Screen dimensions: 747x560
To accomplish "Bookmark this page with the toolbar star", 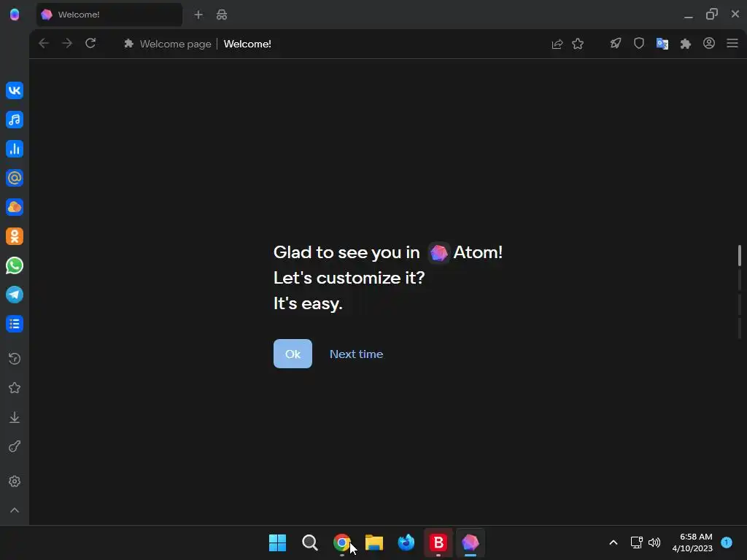I will coord(578,44).
